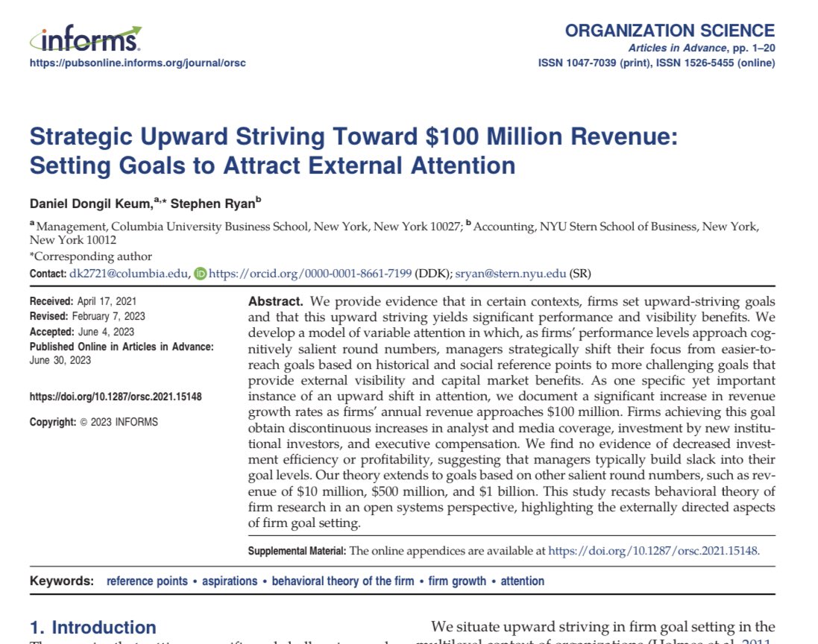
Task: Click 'Accepted: June 4, 2023' date
Action: pos(82,332)
